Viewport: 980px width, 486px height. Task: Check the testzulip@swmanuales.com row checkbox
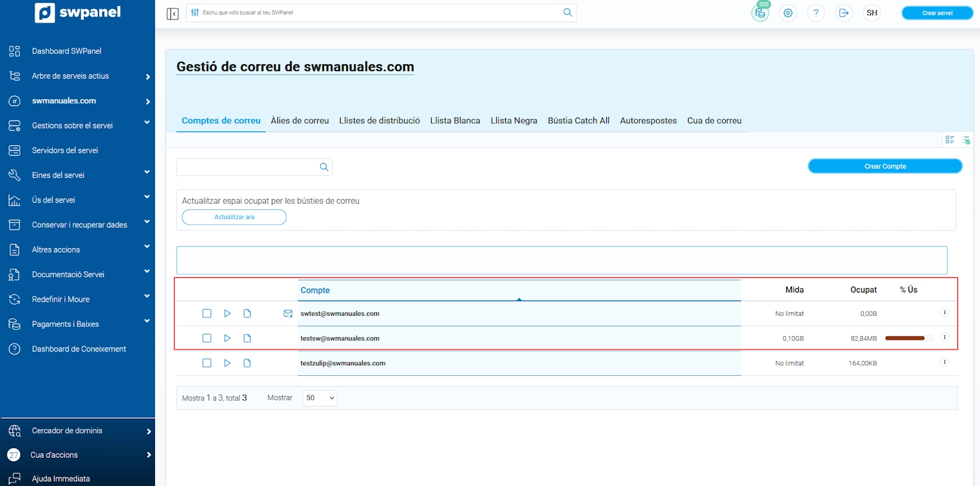tap(207, 363)
